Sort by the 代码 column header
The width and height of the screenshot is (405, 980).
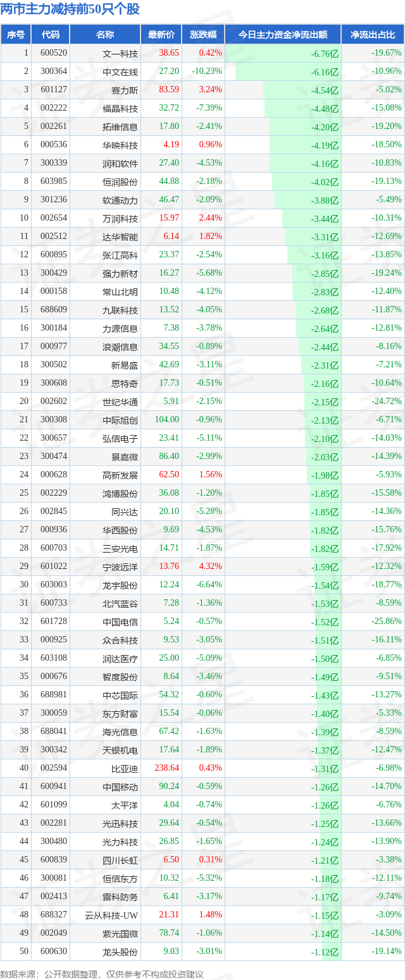[50, 35]
